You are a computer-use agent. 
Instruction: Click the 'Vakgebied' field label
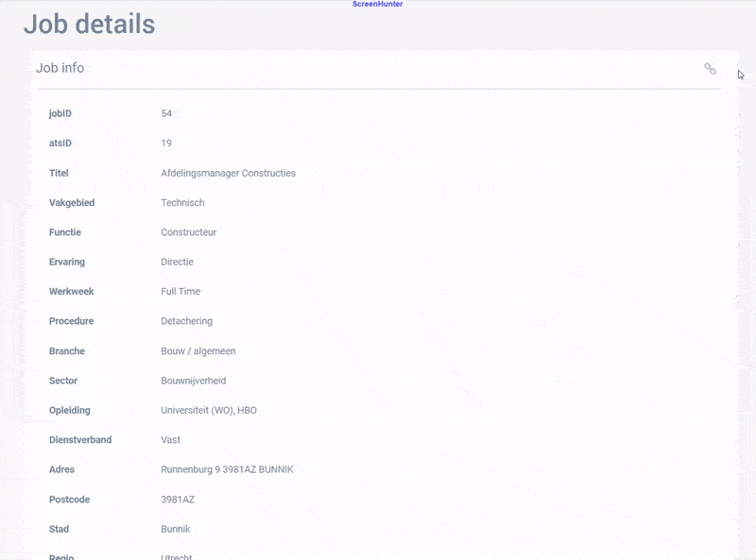[x=72, y=202]
